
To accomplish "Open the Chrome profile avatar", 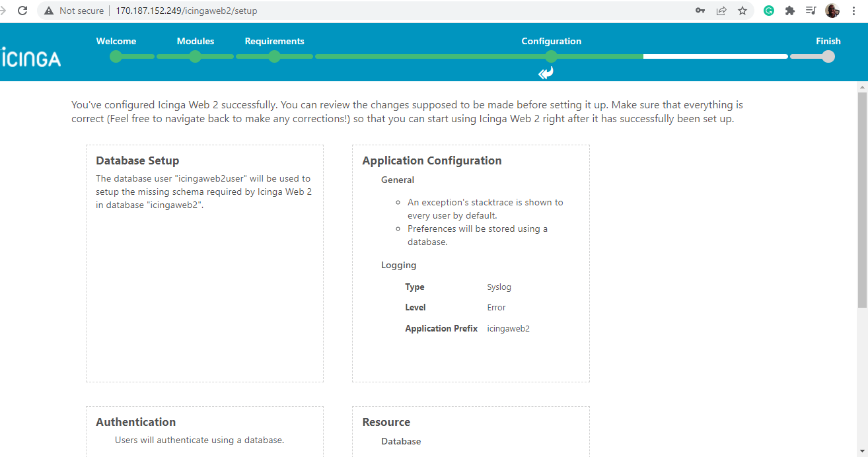I will (832, 11).
